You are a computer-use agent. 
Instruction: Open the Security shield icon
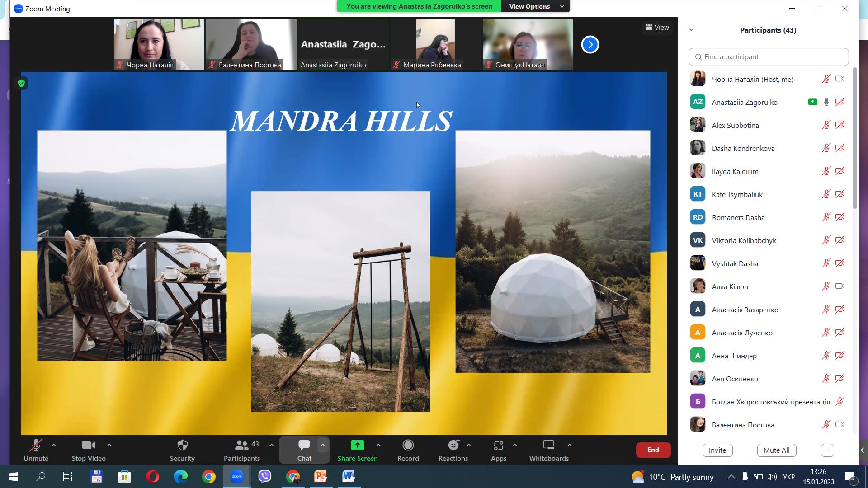point(182,446)
